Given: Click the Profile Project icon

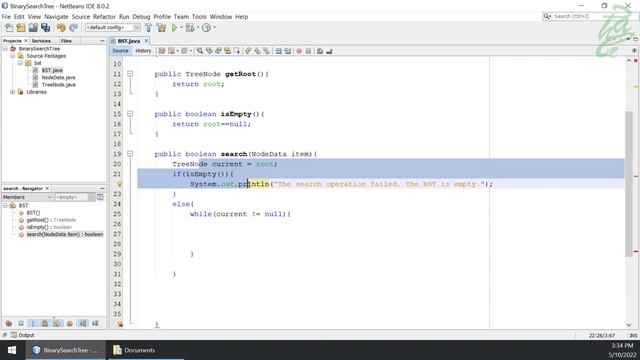Looking at the screenshot, I should coord(207,28).
